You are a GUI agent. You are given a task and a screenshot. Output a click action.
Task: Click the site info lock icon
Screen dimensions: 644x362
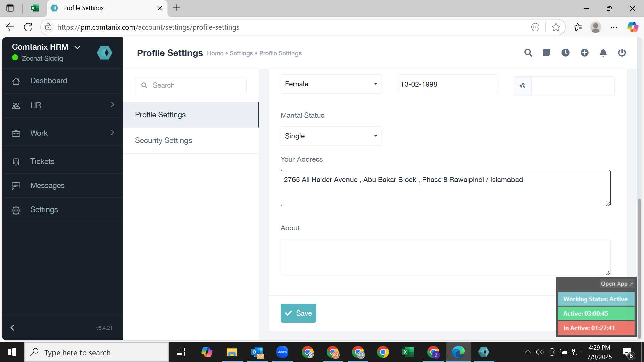point(48,27)
